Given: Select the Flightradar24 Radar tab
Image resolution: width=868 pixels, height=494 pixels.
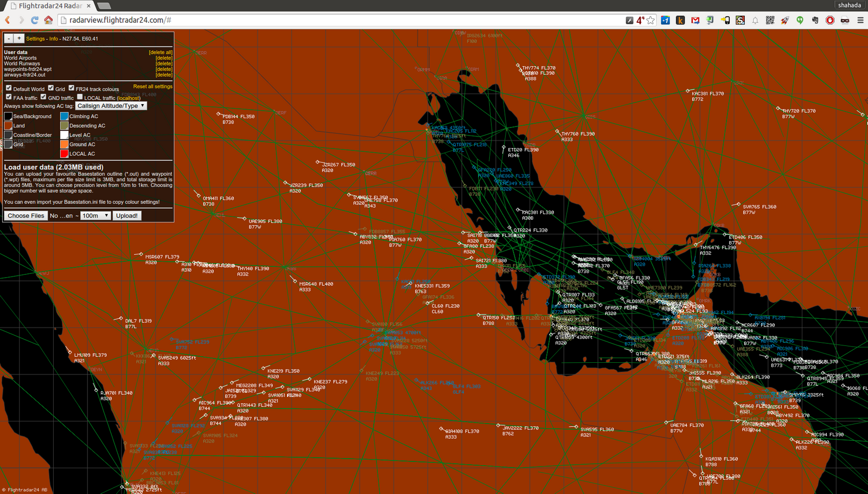Looking at the screenshot, I should 50,6.
